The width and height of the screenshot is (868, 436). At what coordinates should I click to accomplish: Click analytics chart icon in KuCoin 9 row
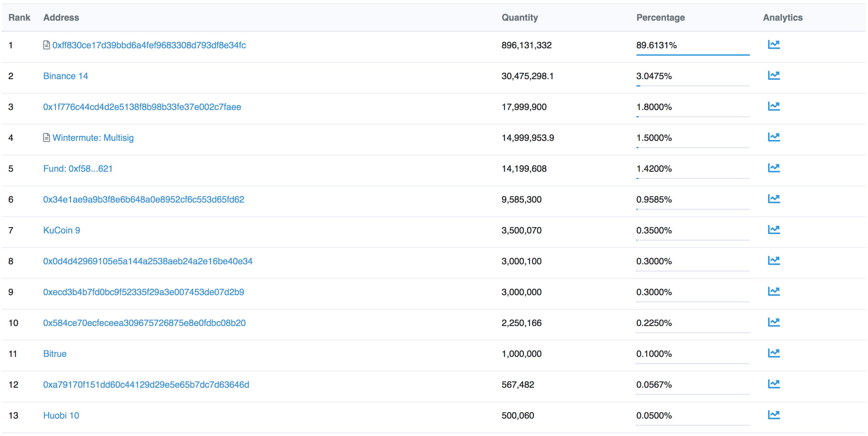[773, 230]
